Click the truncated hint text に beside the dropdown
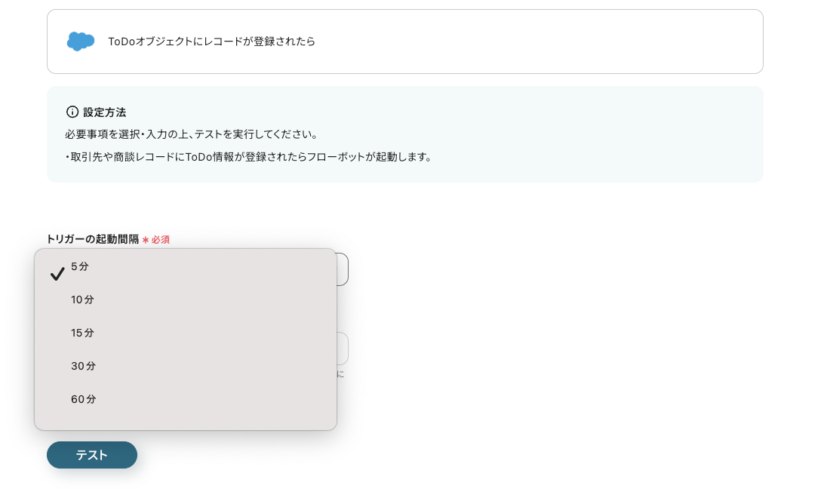The height and width of the screenshot is (504, 833). (x=340, y=374)
